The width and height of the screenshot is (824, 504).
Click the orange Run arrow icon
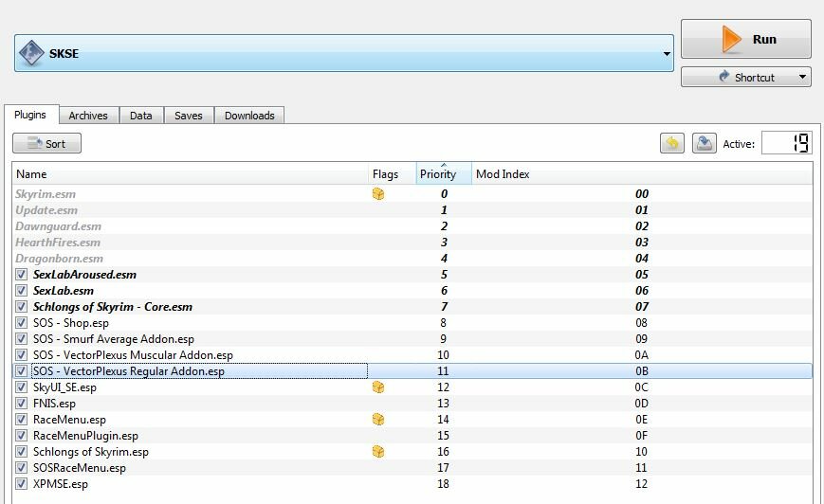click(731, 40)
